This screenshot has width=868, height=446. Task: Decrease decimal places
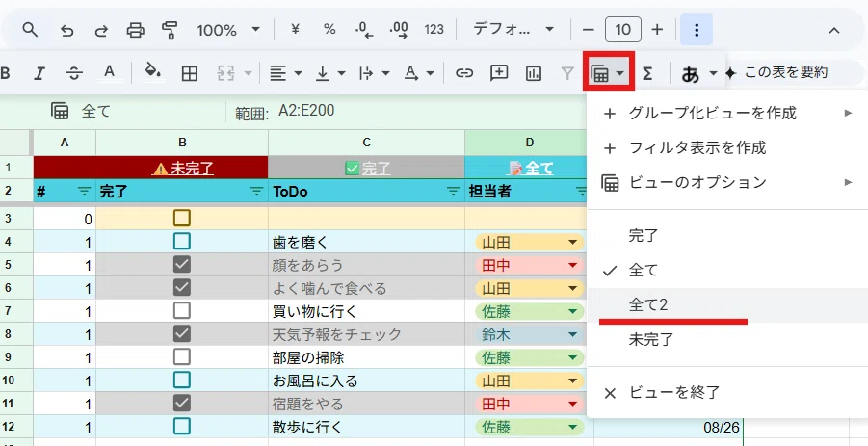click(x=364, y=30)
